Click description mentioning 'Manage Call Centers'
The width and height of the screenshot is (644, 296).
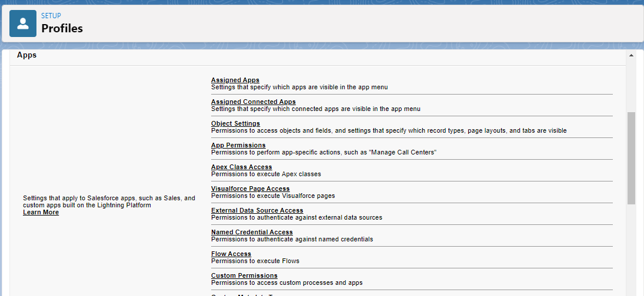tap(323, 152)
